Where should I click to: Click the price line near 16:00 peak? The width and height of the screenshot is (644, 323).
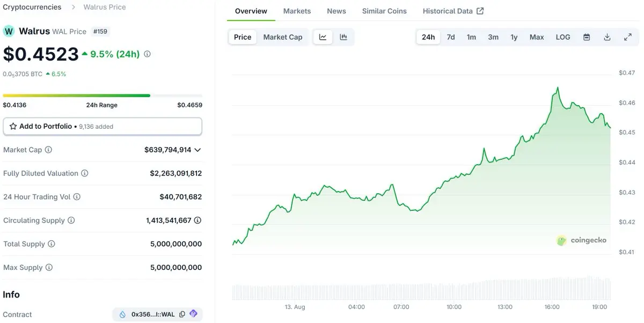(x=558, y=87)
